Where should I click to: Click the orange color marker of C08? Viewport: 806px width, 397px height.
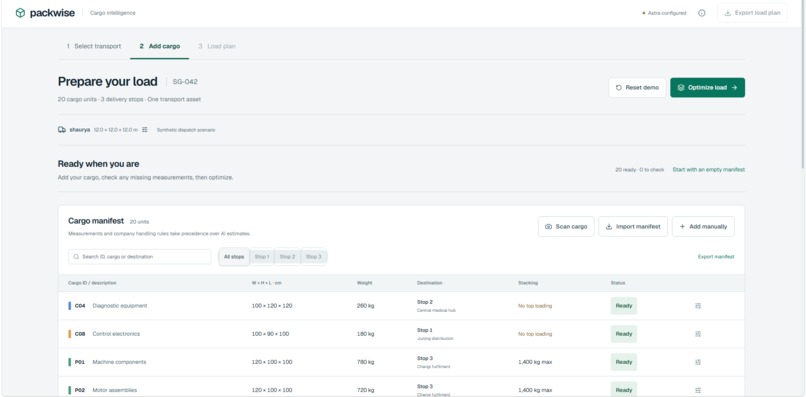pos(69,334)
